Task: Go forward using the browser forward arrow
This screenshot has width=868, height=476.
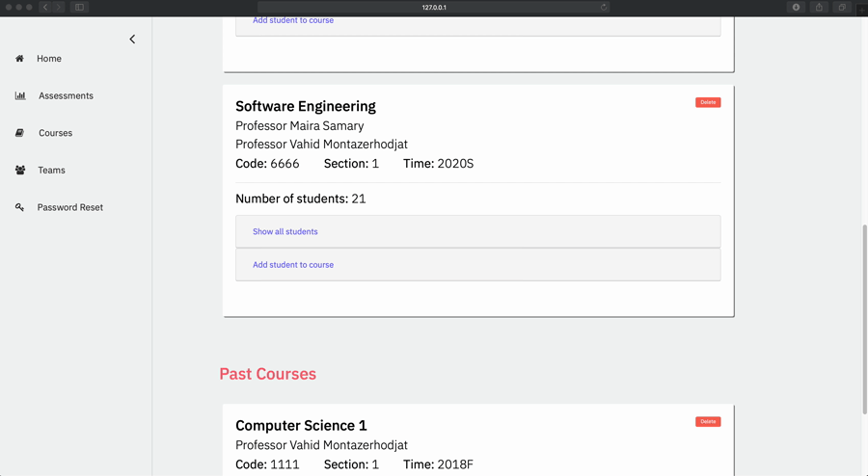Action: click(x=59, y=7)
